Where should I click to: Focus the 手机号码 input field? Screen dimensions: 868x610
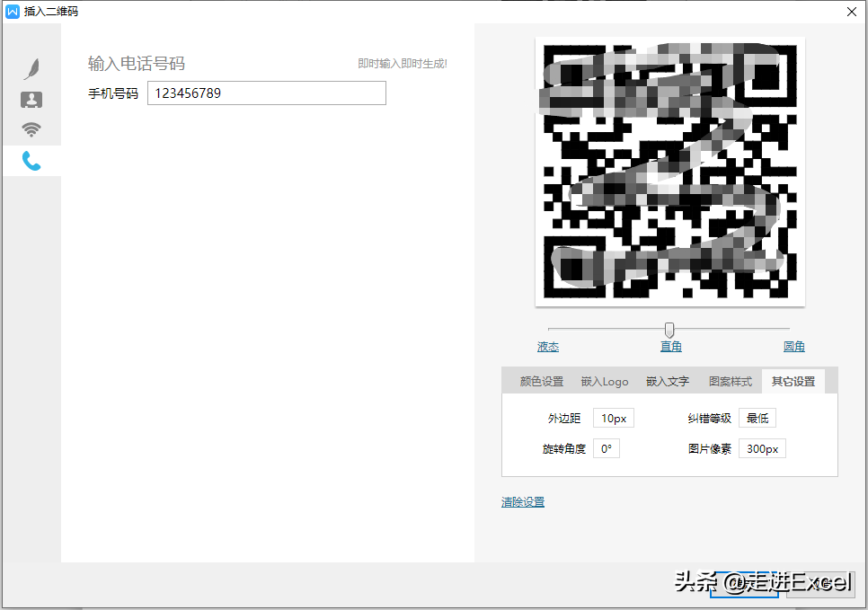point(266,93)
